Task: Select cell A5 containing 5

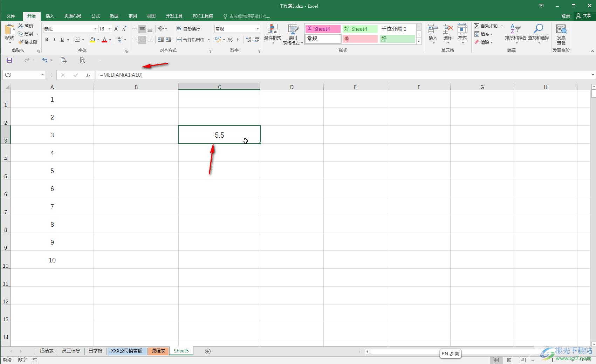Action: pyautogui.click(x=52, y=171)
